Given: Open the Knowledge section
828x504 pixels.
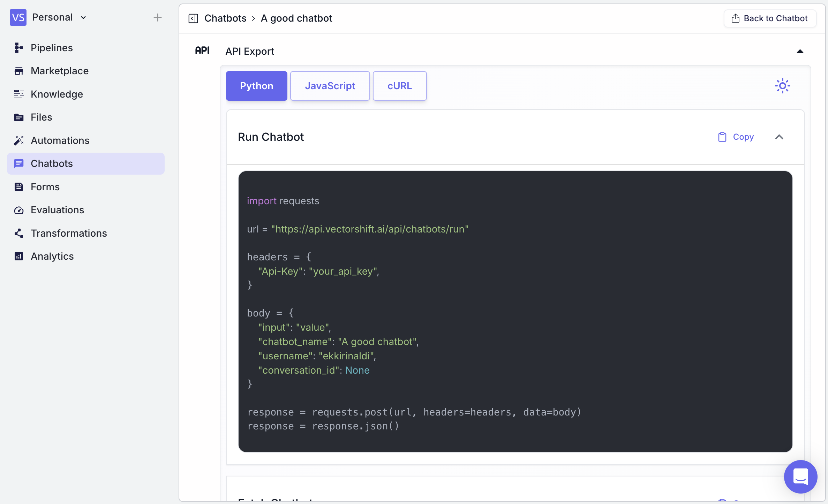Looking at the screenshot, I should point(57,94).
